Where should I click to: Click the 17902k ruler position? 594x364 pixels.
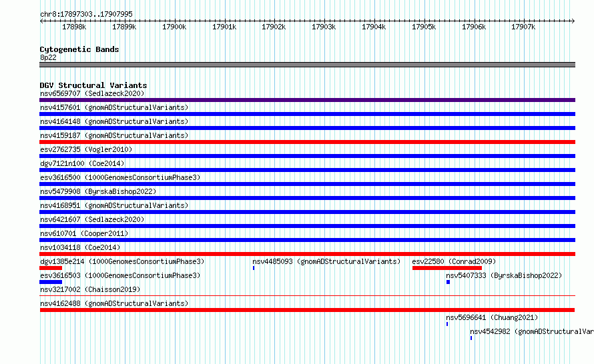tap(274, 27)
